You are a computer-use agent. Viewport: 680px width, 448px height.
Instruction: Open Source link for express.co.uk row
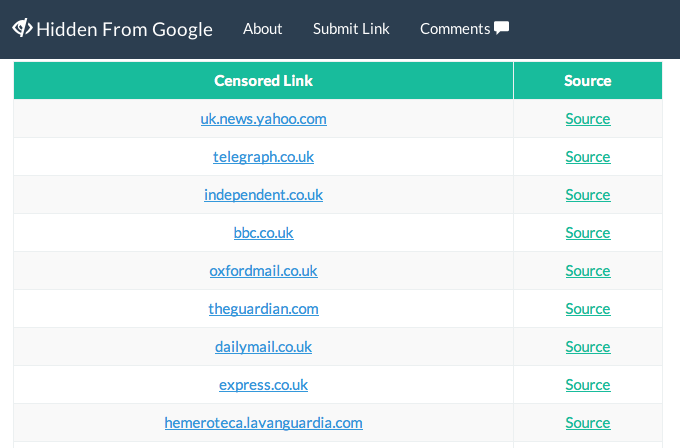pos(588,385)
